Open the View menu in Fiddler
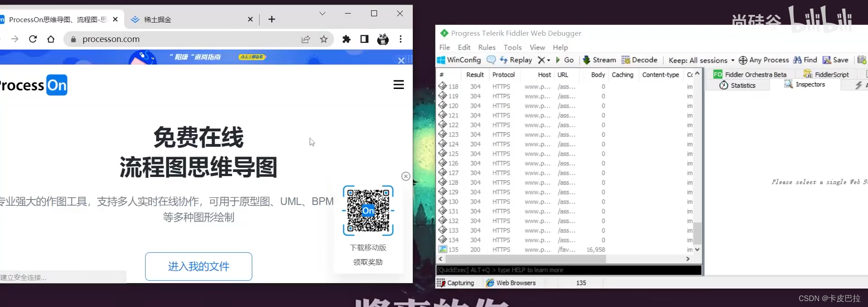This screenshot has width=868, height=307. [x=537, y=47]
